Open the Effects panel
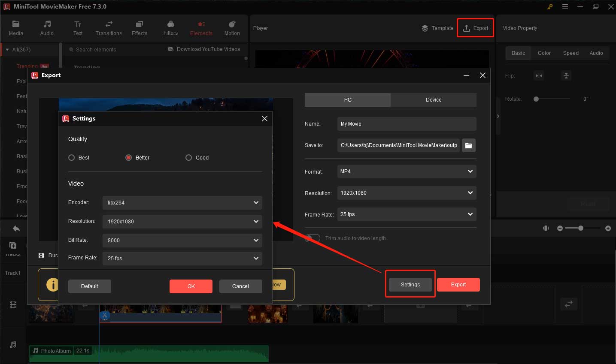The height and width of the screenshot is (364, 616). (140, 28)
